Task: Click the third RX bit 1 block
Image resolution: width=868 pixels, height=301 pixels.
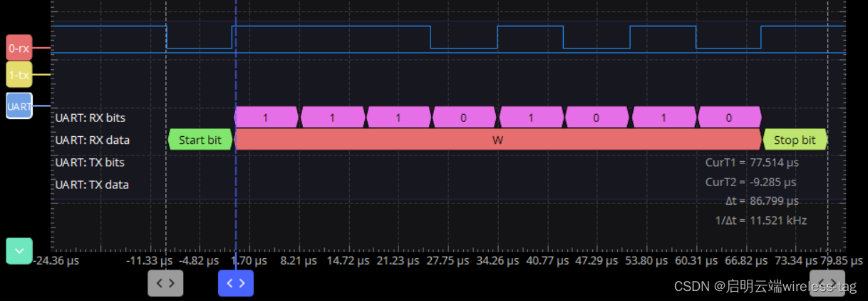Action: tap(398, 118)
